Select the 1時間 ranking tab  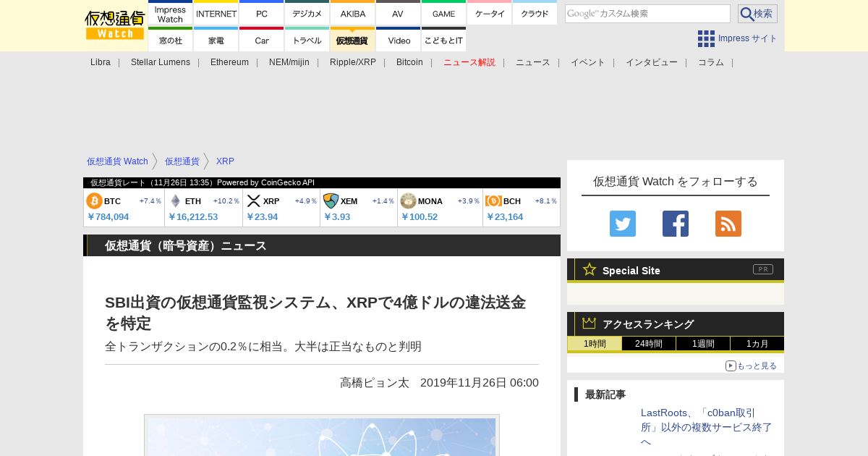[x=595, y=344]
